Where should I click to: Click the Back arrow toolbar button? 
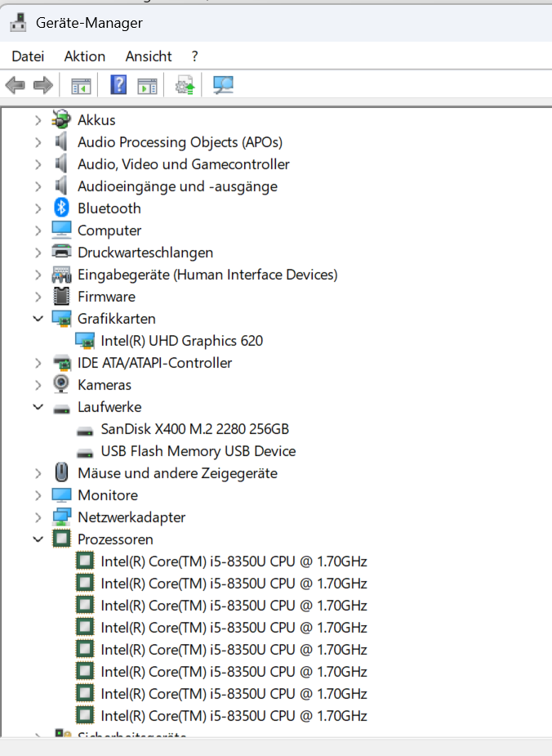click(x=15, y=85)
